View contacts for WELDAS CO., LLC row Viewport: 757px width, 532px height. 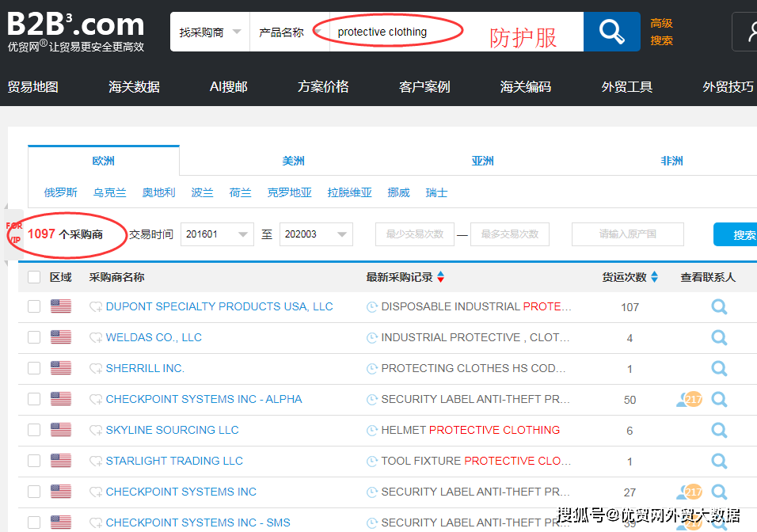coord(719,337)
